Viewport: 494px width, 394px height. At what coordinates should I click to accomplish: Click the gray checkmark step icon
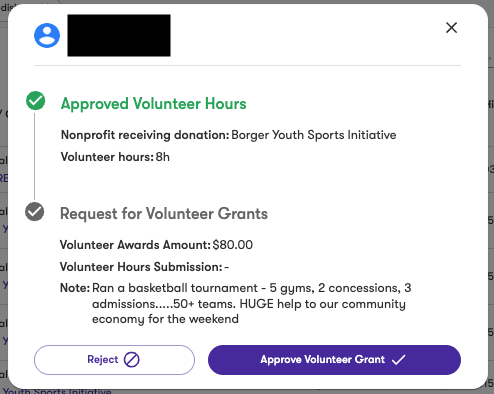[x=35, y=211]
